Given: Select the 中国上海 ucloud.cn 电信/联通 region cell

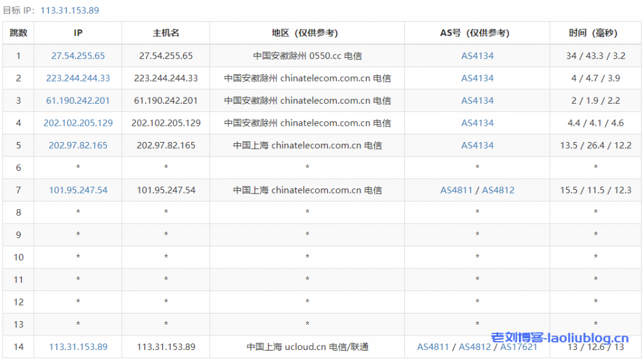Looking at the screenshot, I should click(307, 347).
